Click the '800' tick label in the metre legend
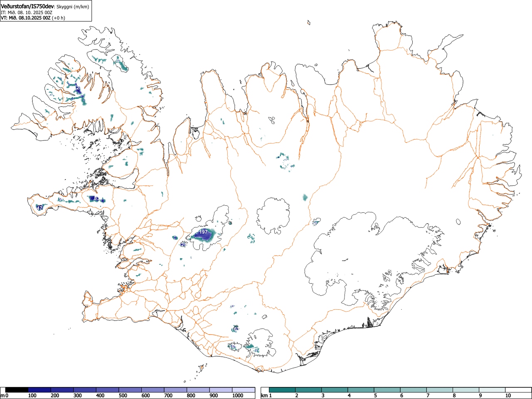The height and width of the screenshot is (399, 532). pos(191,396)
